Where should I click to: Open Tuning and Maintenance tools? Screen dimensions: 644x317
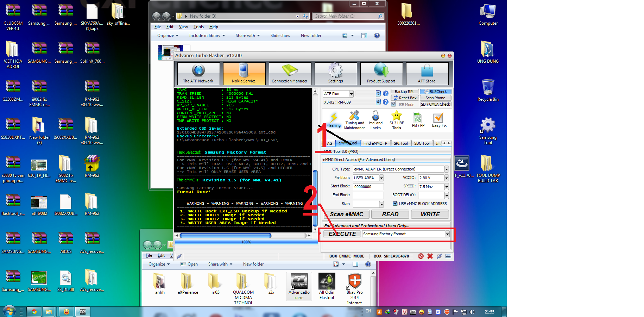tap(354, 120)
